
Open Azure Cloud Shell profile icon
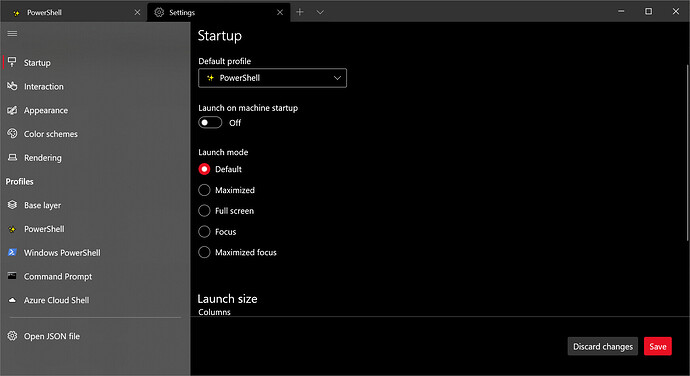click(x=12, y=300)
